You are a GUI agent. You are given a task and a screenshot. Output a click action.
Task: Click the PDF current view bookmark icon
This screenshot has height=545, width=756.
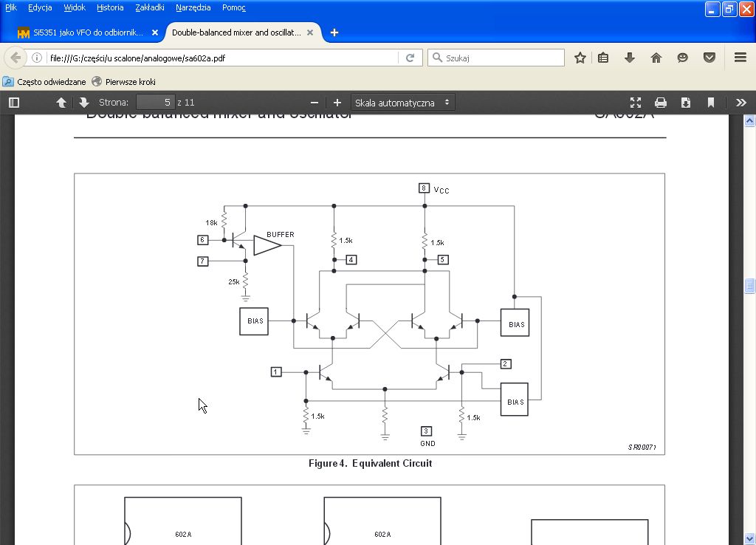pos(711,103)
